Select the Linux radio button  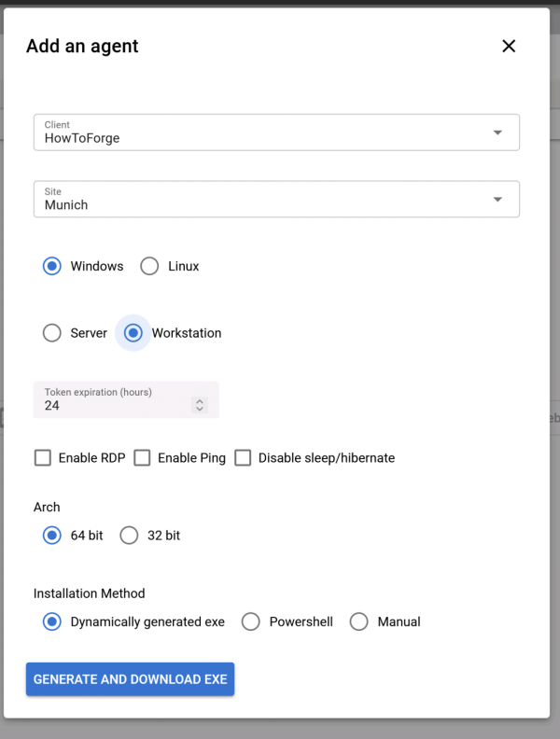(149, 266)
